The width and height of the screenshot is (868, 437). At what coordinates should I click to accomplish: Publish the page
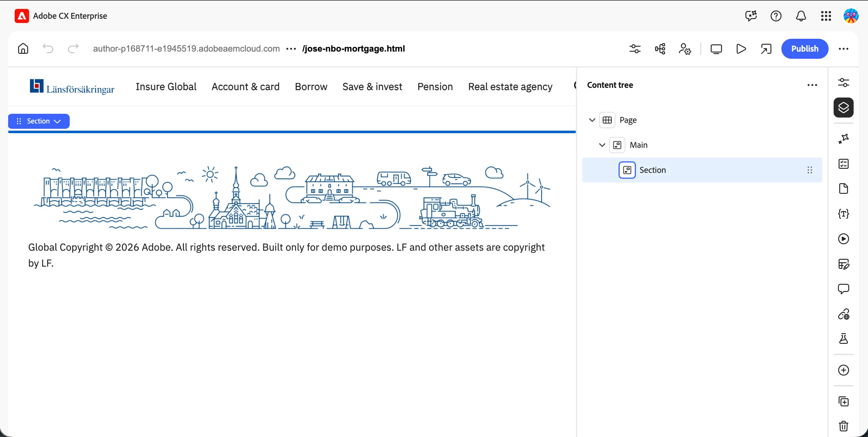point(805,49)
